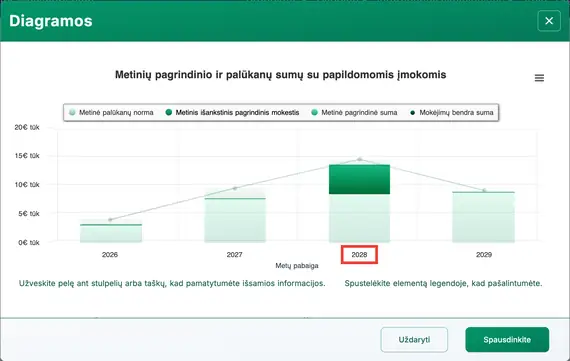This screenshot has height=361, width=570.
Task: Click the 2028 total payments line point
Action: coord(360,159)
